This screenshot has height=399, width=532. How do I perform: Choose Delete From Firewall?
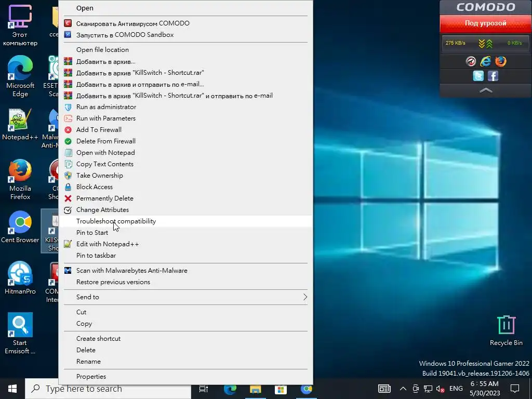click(185, 141)
